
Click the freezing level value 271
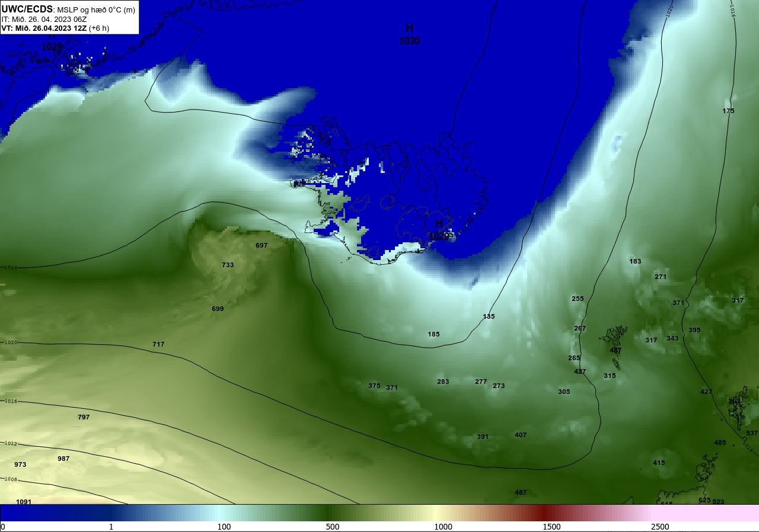point(661,277)
